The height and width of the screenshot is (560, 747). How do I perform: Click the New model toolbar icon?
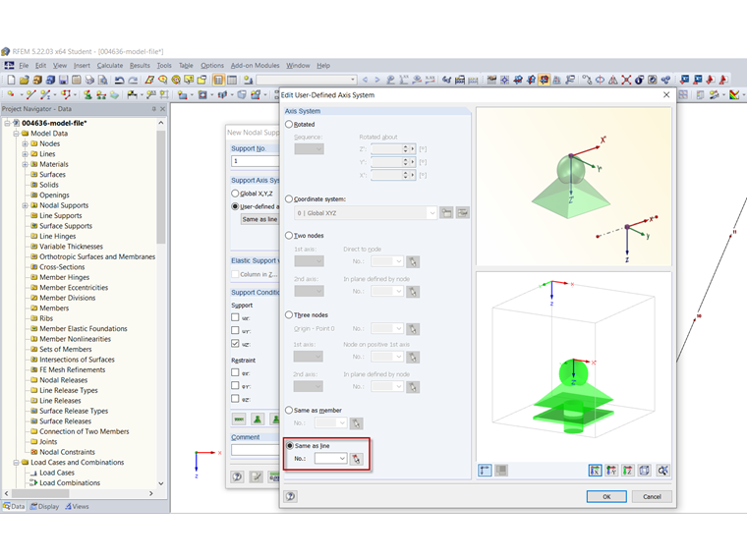pyautogui.click(x=11, y=80)
